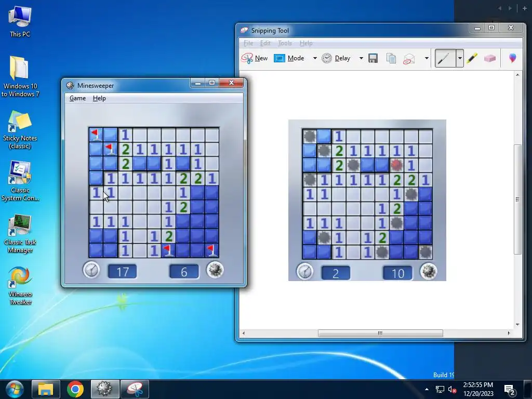Select the yellow Highlighter tool
The height and width of the screenshot is (399, 532).
point(472,58)
